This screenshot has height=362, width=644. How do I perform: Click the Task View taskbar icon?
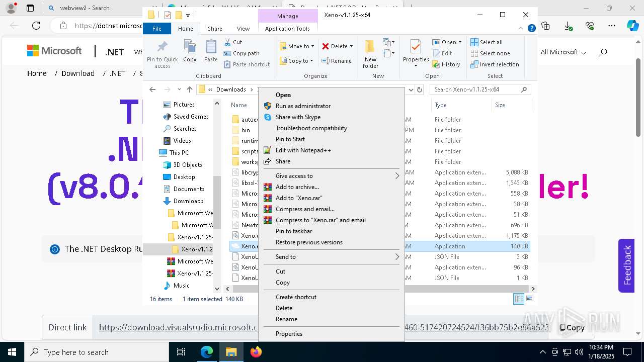click(x=181, y=352)
